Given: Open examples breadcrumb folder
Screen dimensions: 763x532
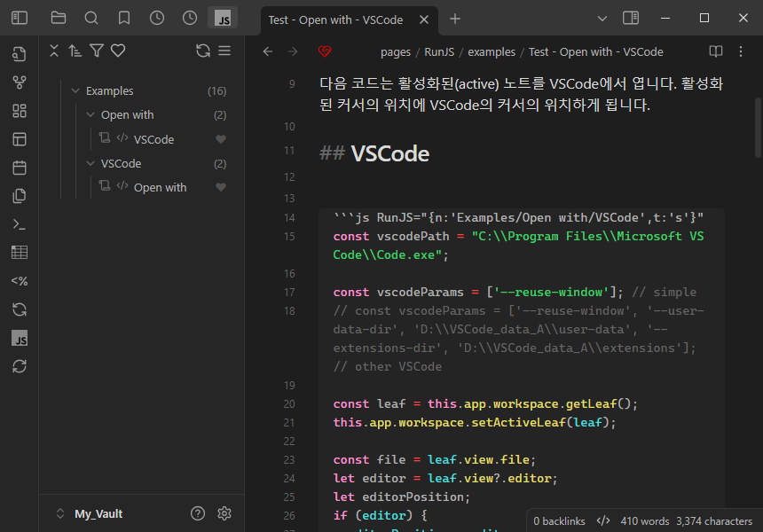Looking at the screenshot, I should [492, 52].
